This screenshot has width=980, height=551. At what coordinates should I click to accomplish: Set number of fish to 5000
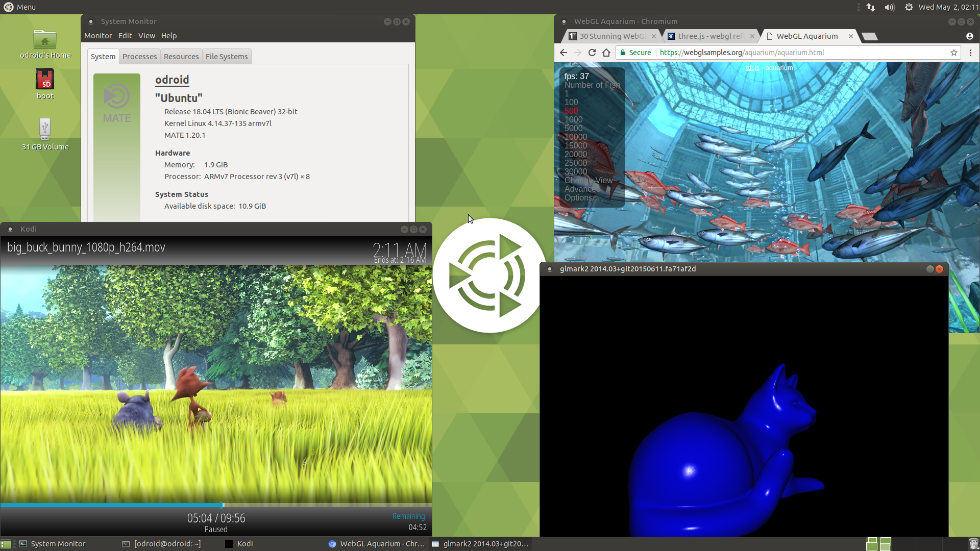click(573, 129)
